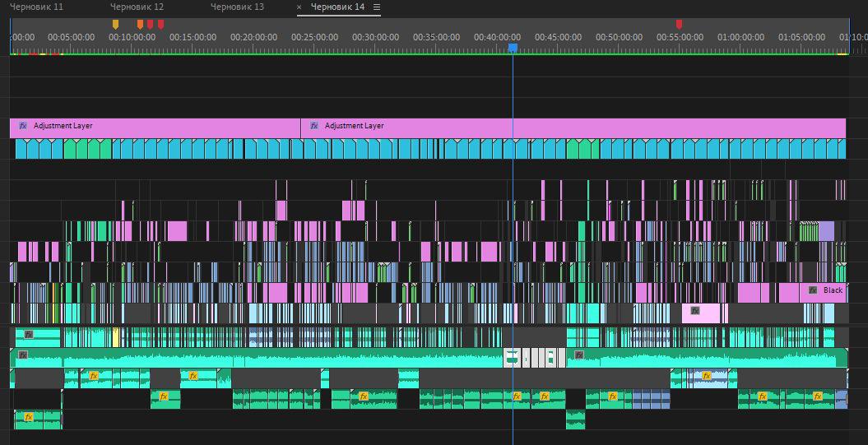Jump to the red marker near 00:55:00:00
Image resolution: width=868 pixels, height=445 pixels.
679,25
